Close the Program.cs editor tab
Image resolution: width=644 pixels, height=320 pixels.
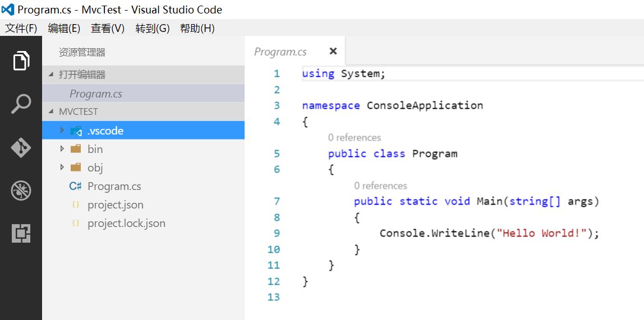click(x=333, y=51)
